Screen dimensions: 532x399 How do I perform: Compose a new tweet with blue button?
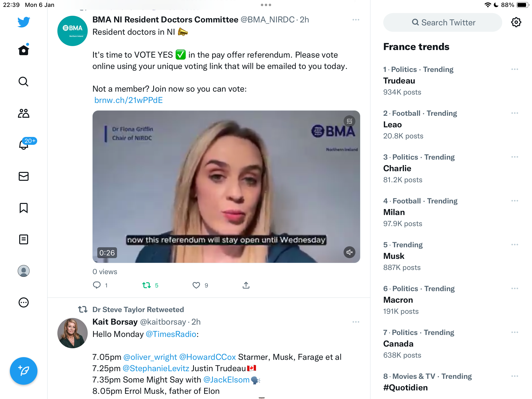[x=24, y=371]
